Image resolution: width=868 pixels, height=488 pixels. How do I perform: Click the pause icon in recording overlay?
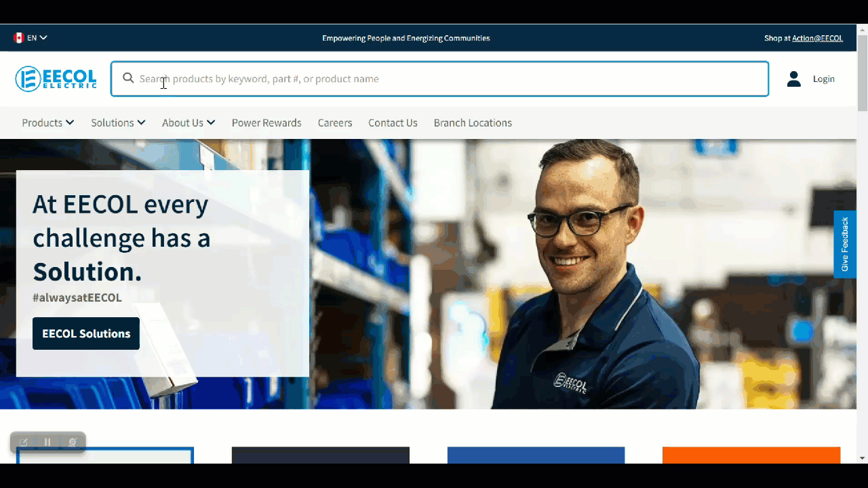pos(47,442)
